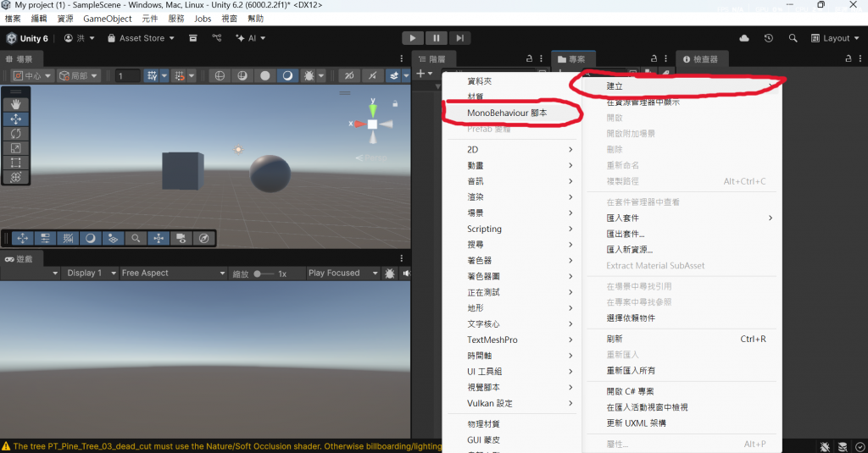Toggle the Inspector panel lock
Viewport: 868px width, 453px height.
[x=848, y=58]
